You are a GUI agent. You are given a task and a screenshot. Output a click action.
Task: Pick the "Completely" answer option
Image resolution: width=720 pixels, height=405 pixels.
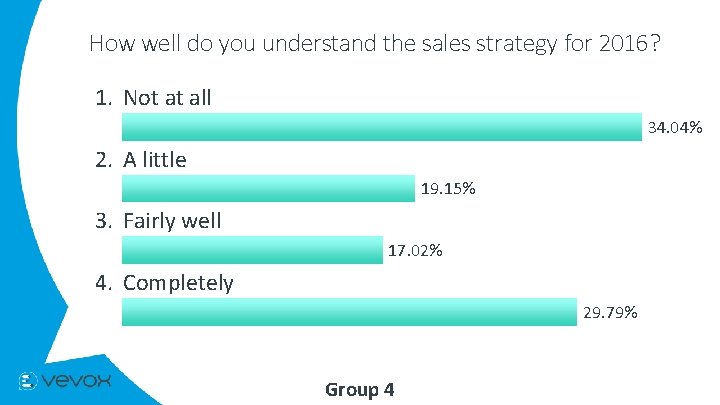[x=178, y=283]
